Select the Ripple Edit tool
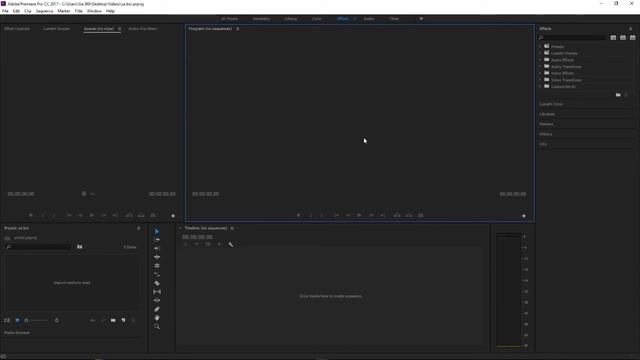 [x=157, y=257]
